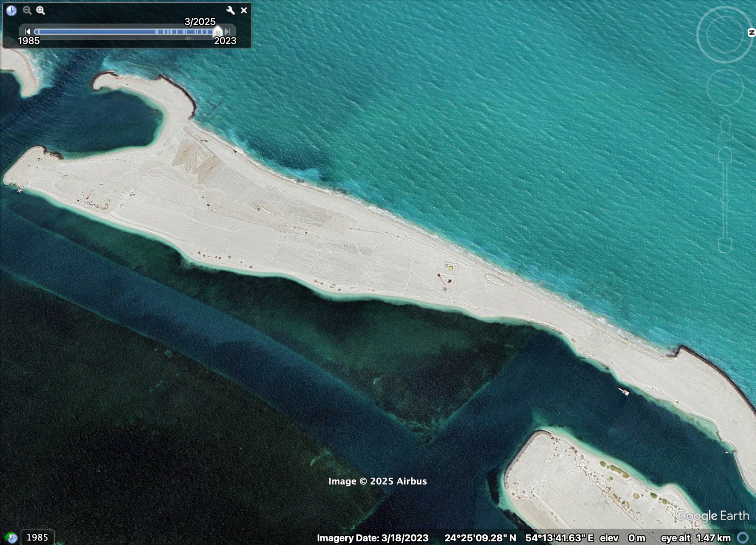Click the latitude 24°25'09.28" N readout
The width and height of the screenshot is (756, 545).
(x=480, y=538)
